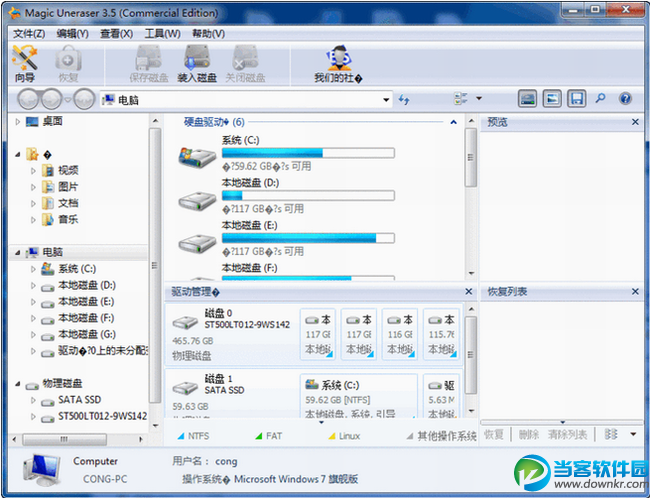Screen dimensions: 650x498
Task: Click the recovery list grid options icon
Action: point(611,434)
